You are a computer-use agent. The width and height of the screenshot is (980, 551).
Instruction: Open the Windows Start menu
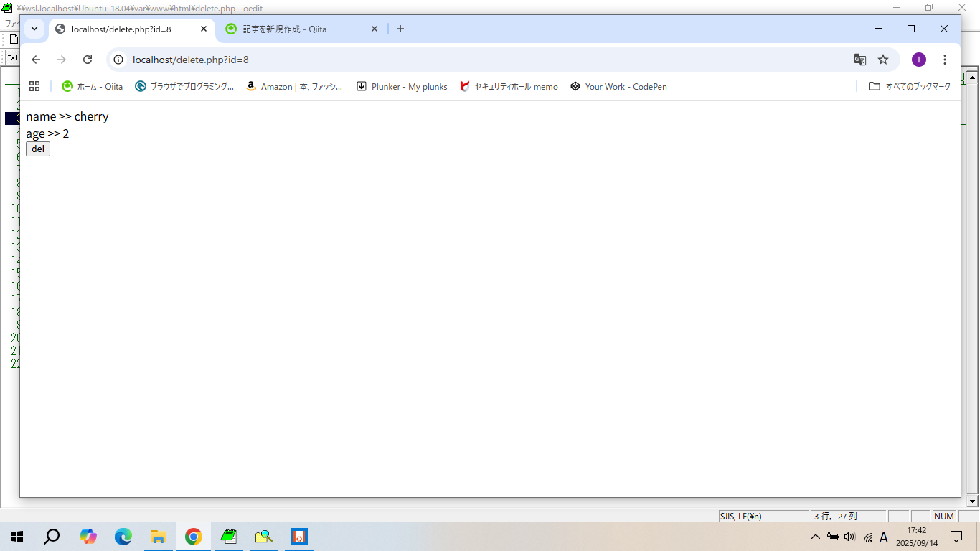pyautogui.click(x=17, y=537)
